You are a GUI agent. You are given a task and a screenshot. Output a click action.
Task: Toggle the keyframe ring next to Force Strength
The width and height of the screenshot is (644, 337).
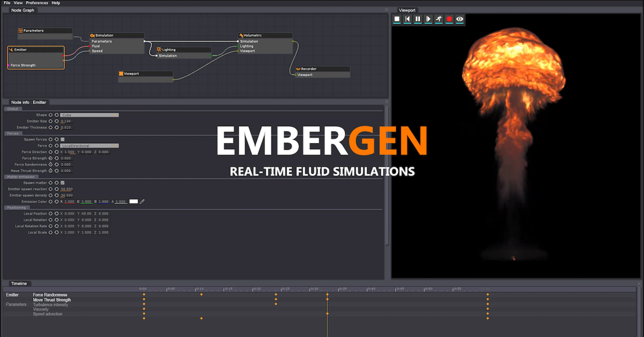click(x=51, y=158)
